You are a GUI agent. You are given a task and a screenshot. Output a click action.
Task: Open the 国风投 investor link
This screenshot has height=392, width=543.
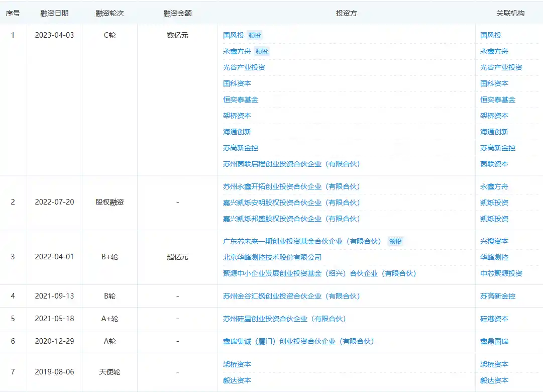(234, 35)
